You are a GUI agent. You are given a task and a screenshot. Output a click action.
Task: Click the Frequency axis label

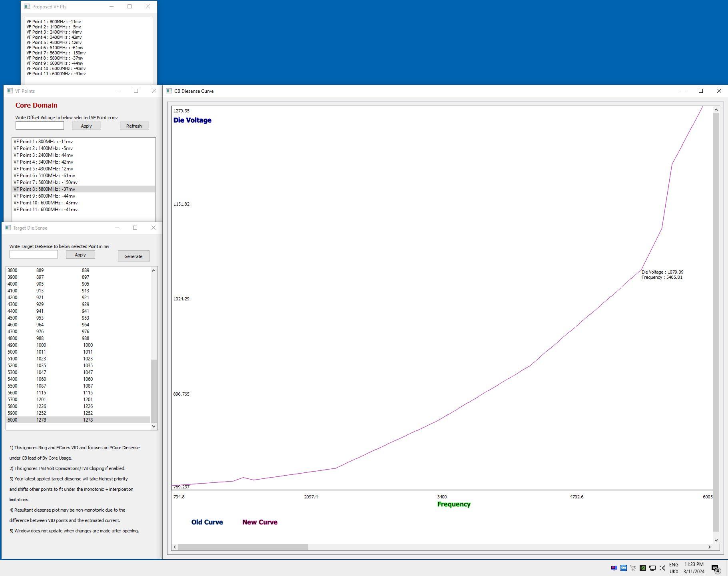click(454, 504)
